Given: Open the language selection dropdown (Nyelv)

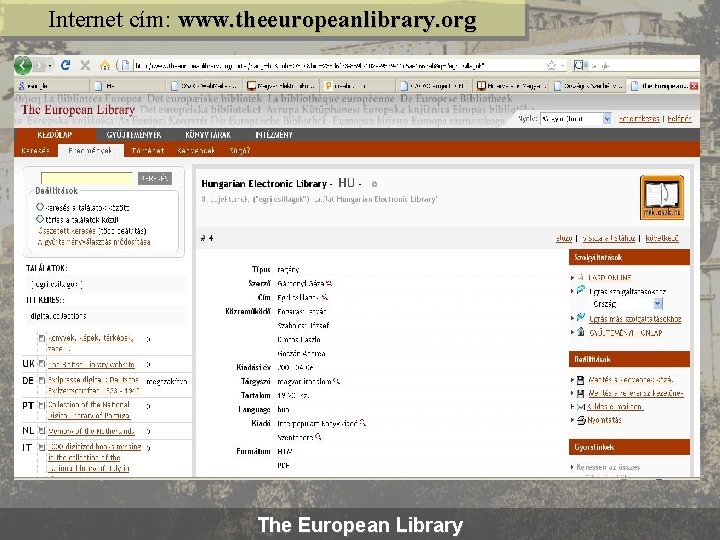Looking at the screenshot, I should pyautogui.click(x=576, y=118).
